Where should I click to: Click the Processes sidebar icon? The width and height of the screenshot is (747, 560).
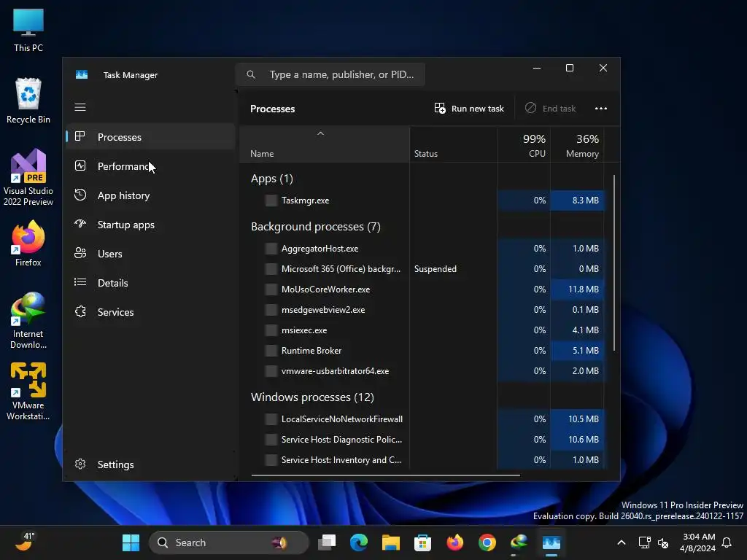click(80, 136)
